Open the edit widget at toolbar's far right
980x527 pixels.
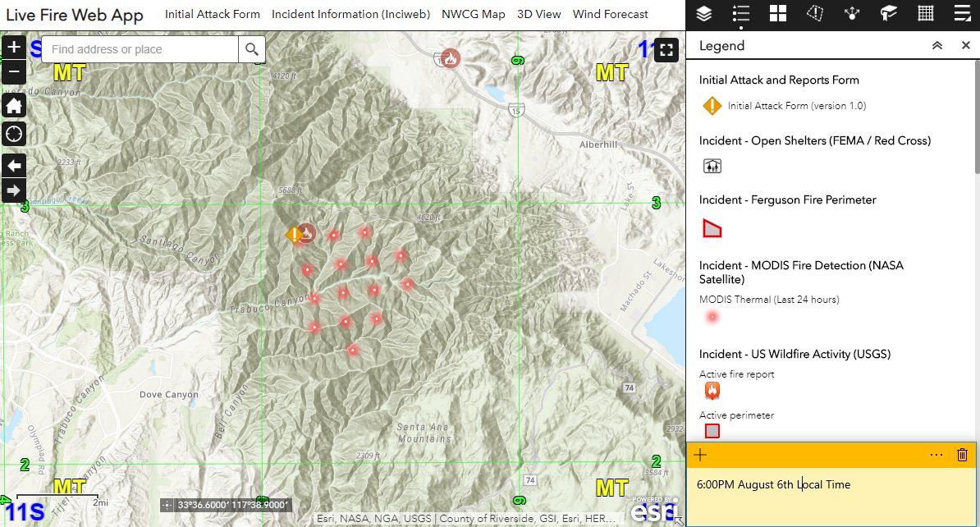coord(962,14)
